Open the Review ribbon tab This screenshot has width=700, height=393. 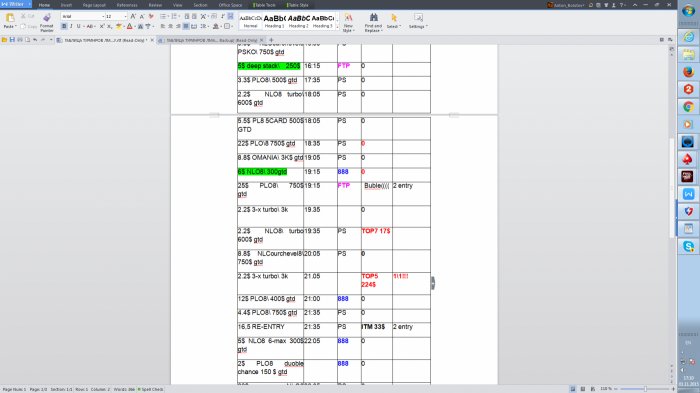[x=155, y=5]
